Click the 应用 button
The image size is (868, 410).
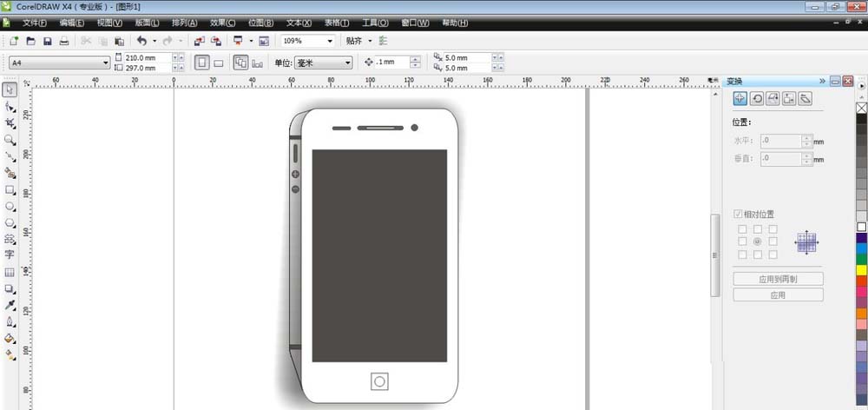[x=778, y=295]
